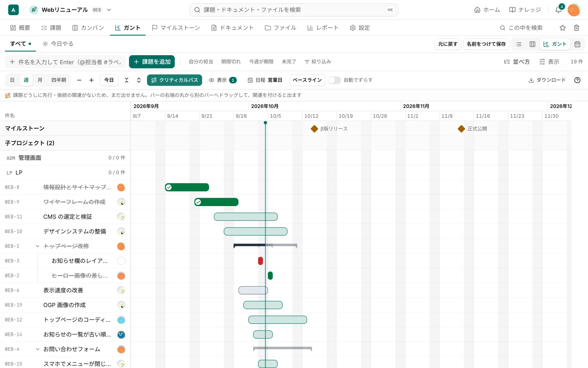588x368 pixels.
Task: Open help question mark icon
Action: tap(577, 80)
